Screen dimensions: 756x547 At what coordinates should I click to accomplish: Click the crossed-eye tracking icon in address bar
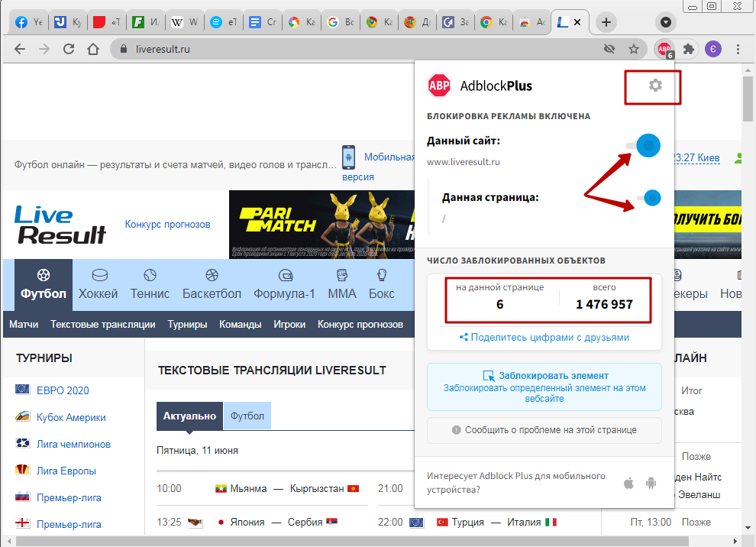(609, 49)
